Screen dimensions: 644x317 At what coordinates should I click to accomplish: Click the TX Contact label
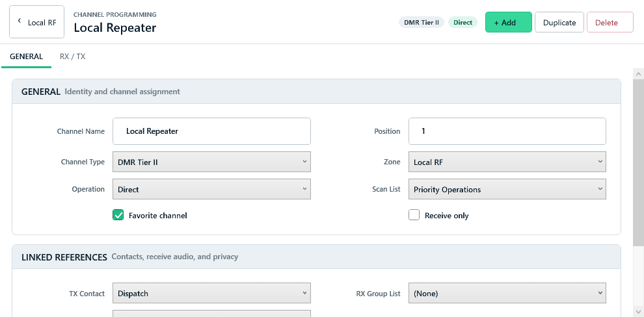87,294
